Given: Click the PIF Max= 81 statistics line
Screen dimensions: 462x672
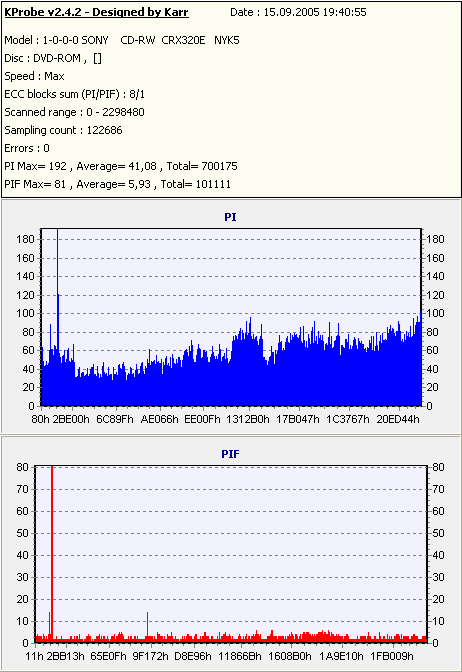Looking at the screenshot, I should [x=117, y=184].
